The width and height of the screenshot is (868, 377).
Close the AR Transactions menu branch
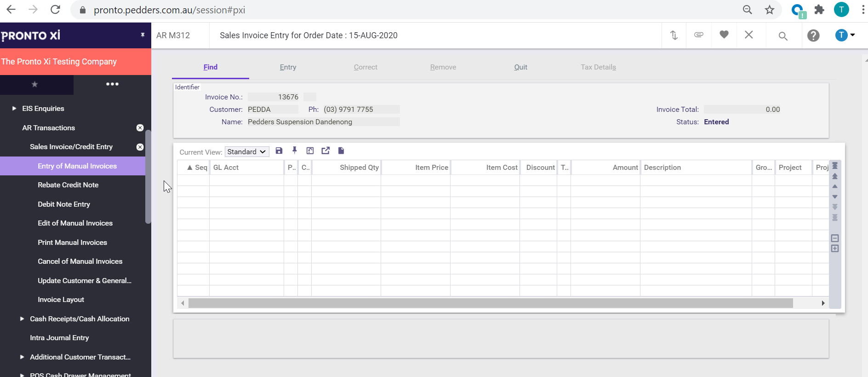pyautogui.click(x=140, y=128)
